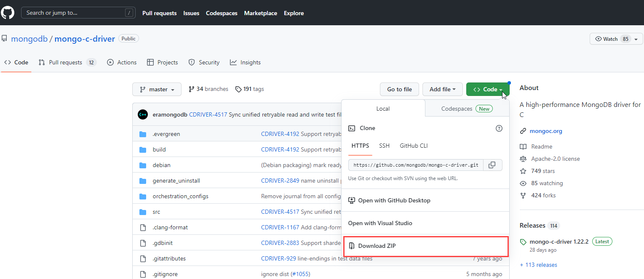Open the Actions tab
The image size is (644, 279).
[x=122, y=62]
